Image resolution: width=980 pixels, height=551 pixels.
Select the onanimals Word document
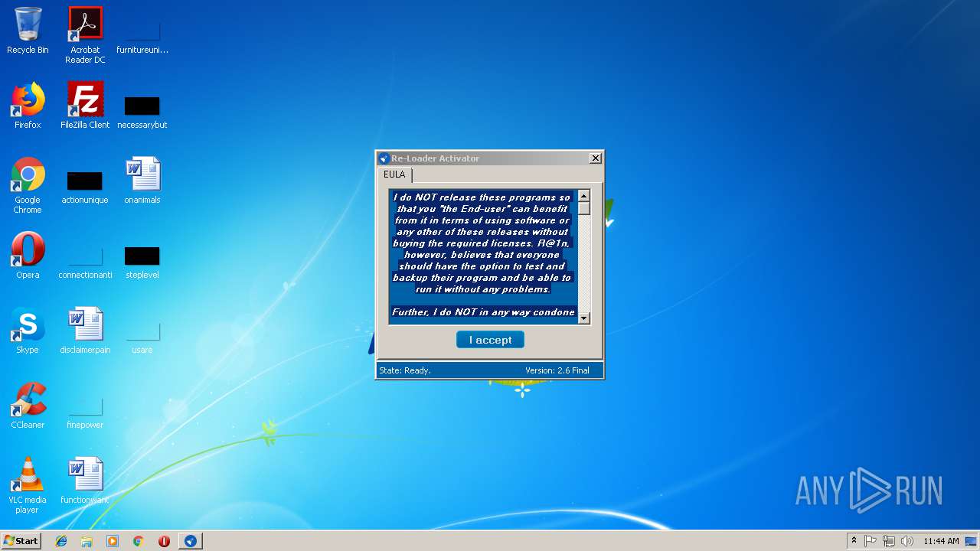pos(142,181)
